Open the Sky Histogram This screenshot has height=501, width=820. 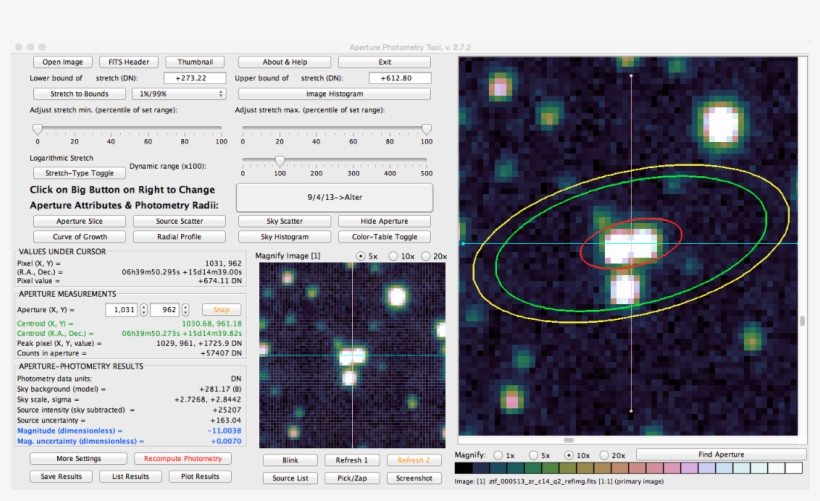coord(284,237)
